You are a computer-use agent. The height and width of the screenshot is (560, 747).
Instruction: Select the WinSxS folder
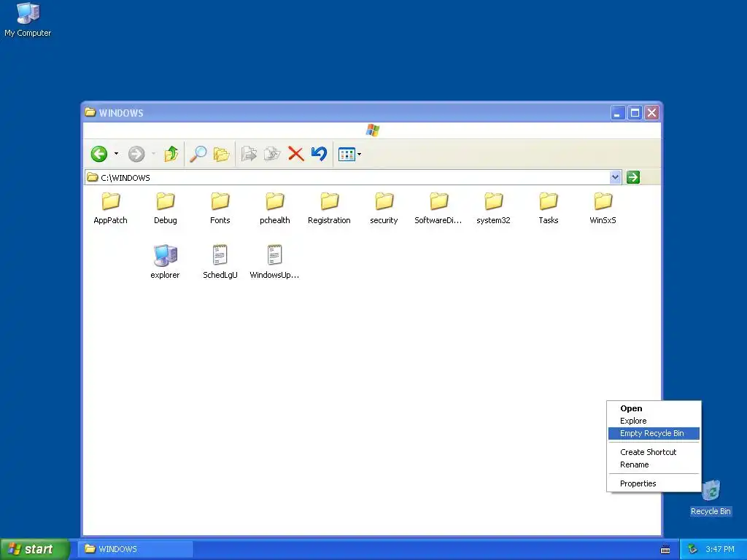(x=603, y=208)
